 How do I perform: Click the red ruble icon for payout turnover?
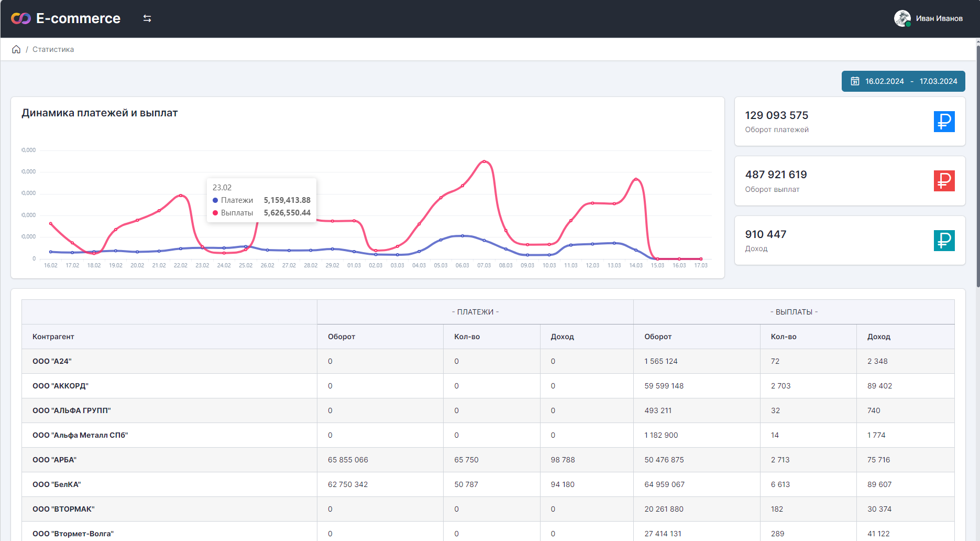point(944,181)
